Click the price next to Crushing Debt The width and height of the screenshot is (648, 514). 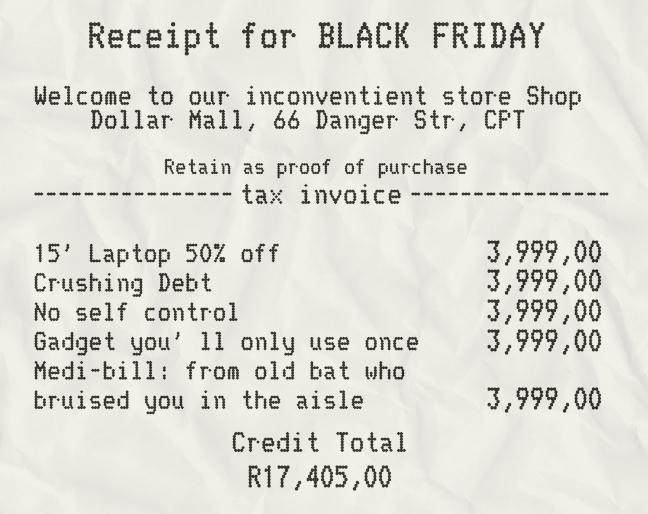[544, 282]
